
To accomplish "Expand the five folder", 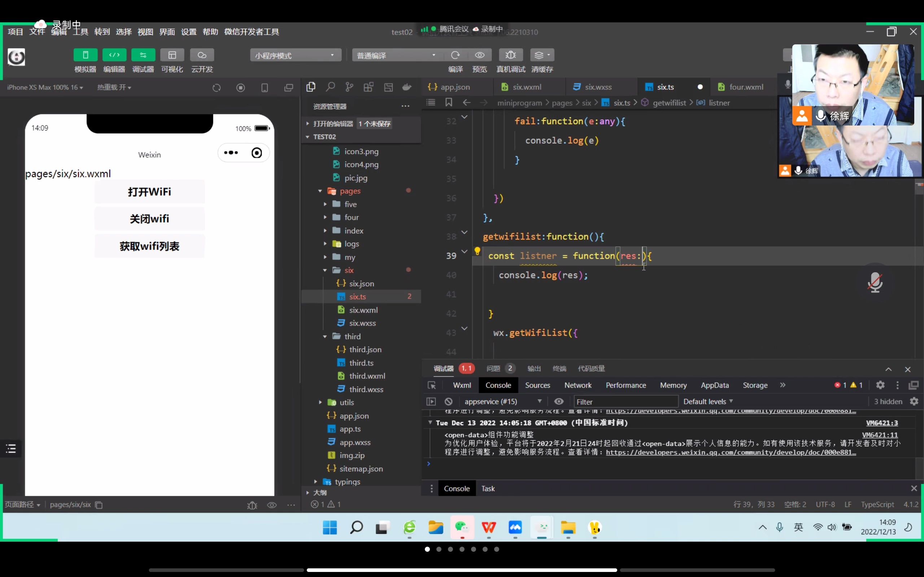I will 350,204.
